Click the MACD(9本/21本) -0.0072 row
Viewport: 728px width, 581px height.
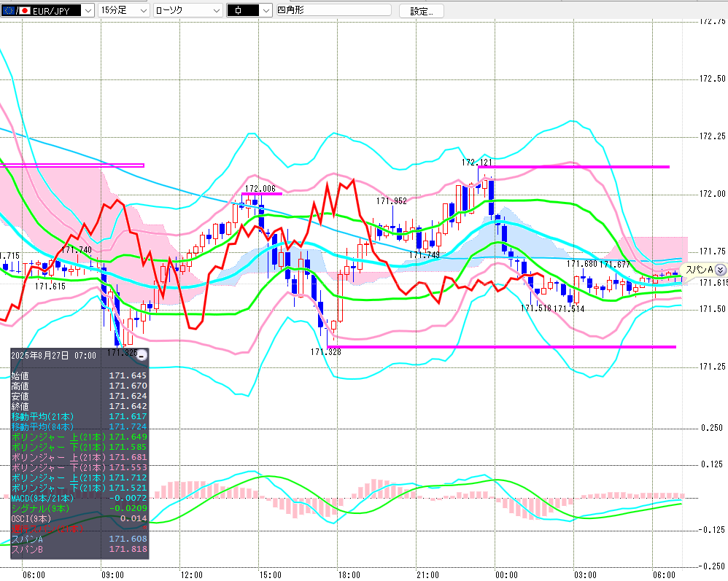[79, 498]
